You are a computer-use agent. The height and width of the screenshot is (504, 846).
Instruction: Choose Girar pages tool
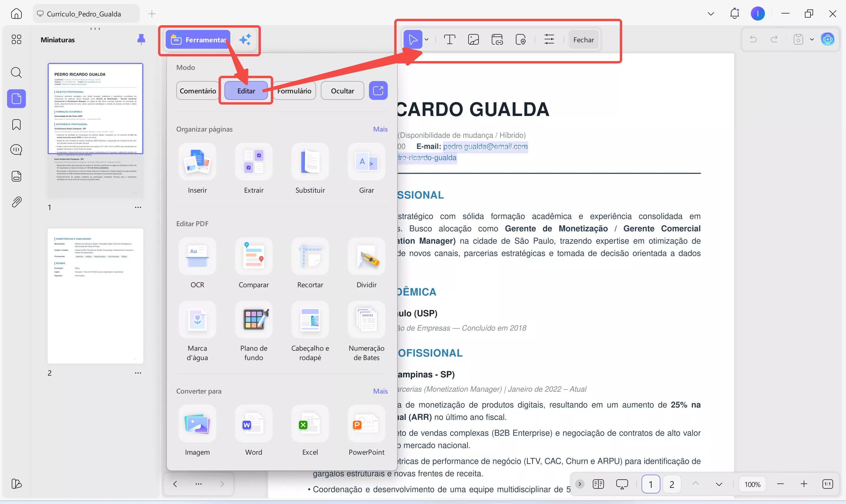366,169
